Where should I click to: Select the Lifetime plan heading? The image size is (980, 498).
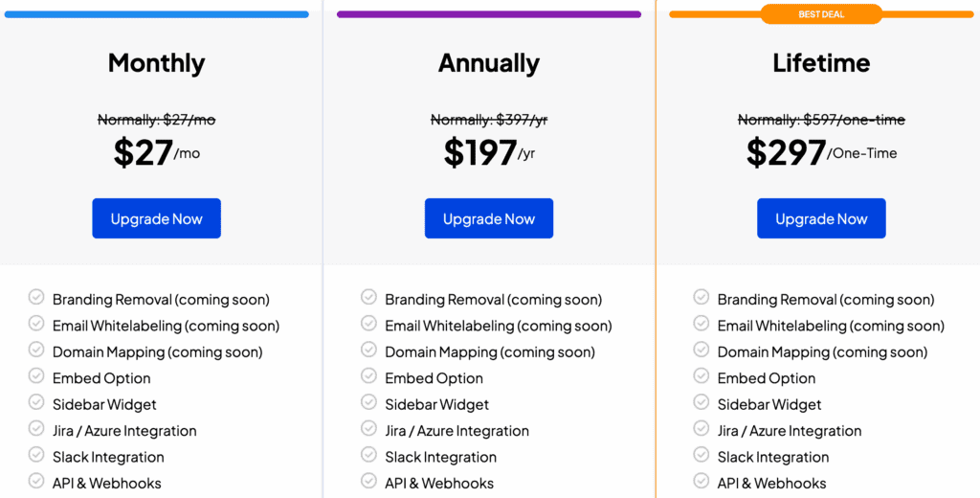pos(821,63)
